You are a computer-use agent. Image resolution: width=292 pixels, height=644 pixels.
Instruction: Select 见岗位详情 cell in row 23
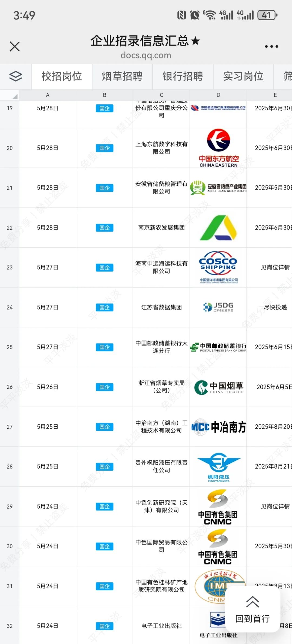[x=270, y=267]
